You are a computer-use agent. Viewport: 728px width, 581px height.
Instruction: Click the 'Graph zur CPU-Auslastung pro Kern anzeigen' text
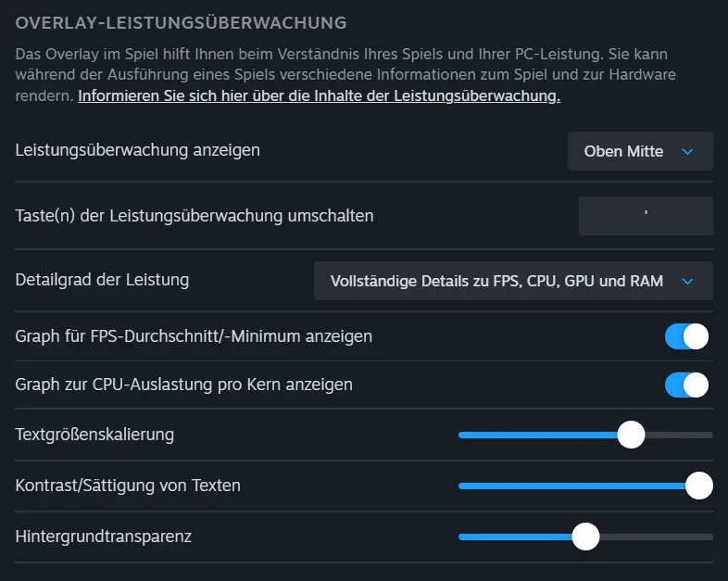(184, 384)
